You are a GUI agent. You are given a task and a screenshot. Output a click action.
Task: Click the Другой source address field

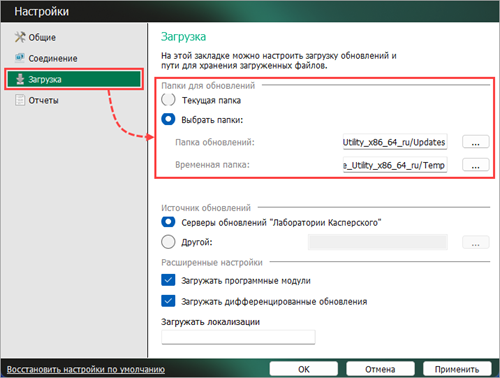[x=378, y=242]
